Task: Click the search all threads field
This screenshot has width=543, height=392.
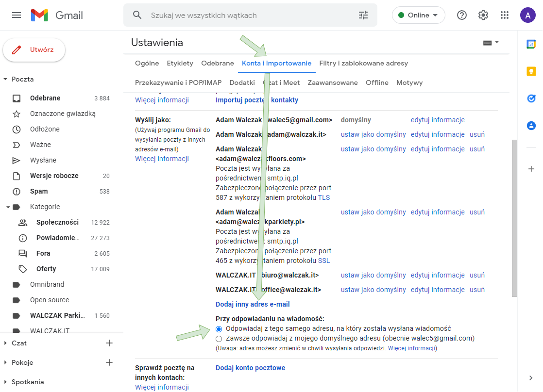Action: coord(250,15)
